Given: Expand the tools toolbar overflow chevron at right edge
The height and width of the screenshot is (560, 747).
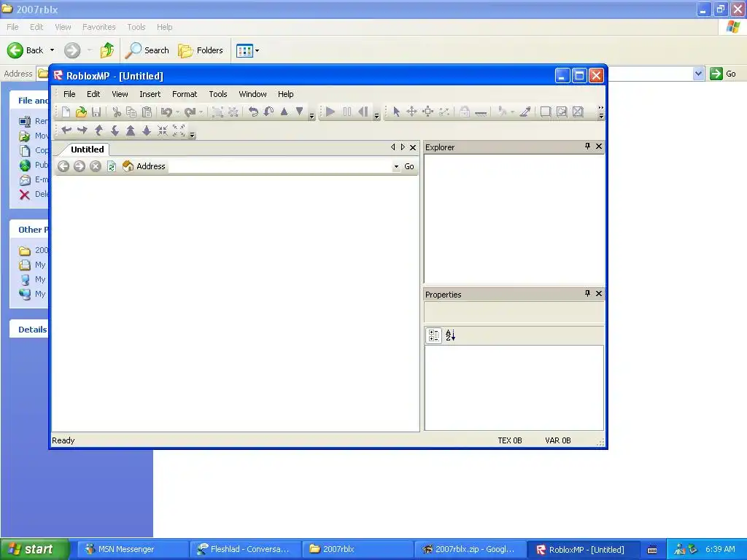Looking at the screenshot, I should 601,112.
